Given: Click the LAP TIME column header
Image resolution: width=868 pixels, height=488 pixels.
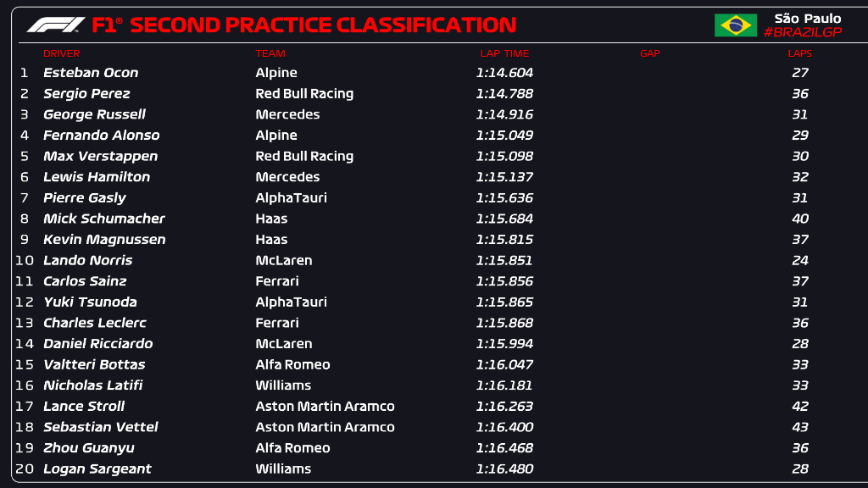Looking at the screenshot, I should pyautogui.click(x=504, y=53).
